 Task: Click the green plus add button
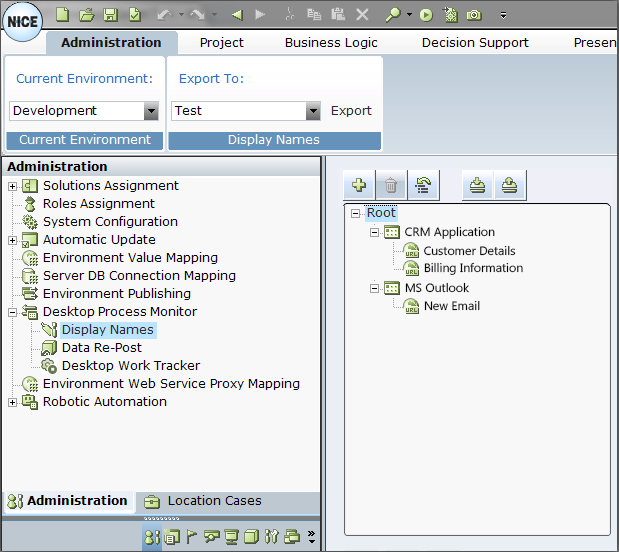click(359, 185)
